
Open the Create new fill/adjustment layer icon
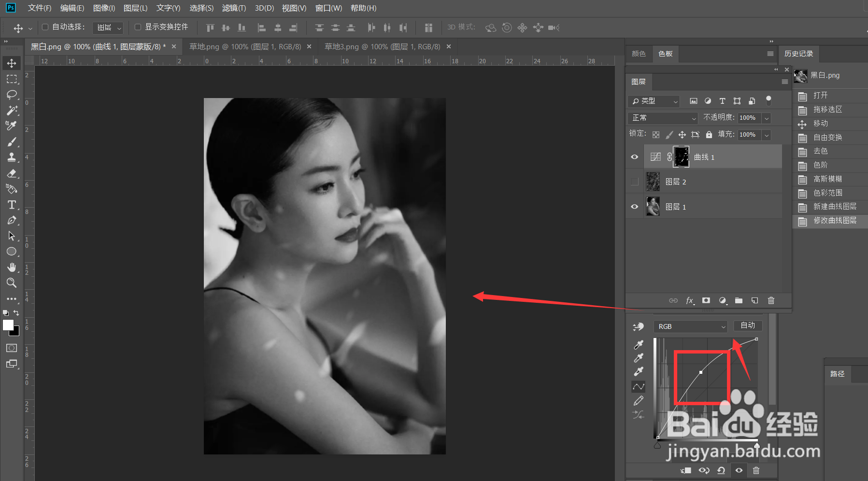[x=722, y=300]
